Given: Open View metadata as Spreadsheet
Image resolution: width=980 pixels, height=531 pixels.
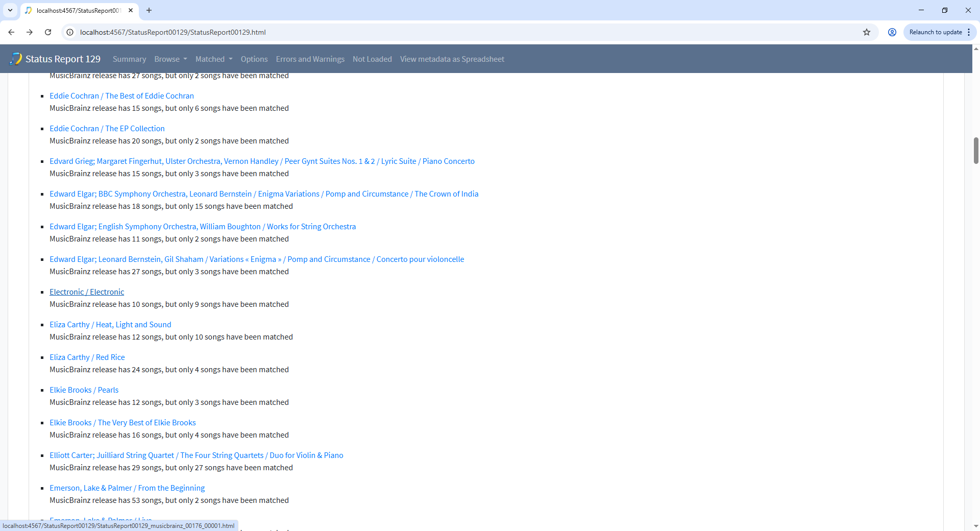Looking at the screenshot, I should pyautogui.click(x=452, y=59).
